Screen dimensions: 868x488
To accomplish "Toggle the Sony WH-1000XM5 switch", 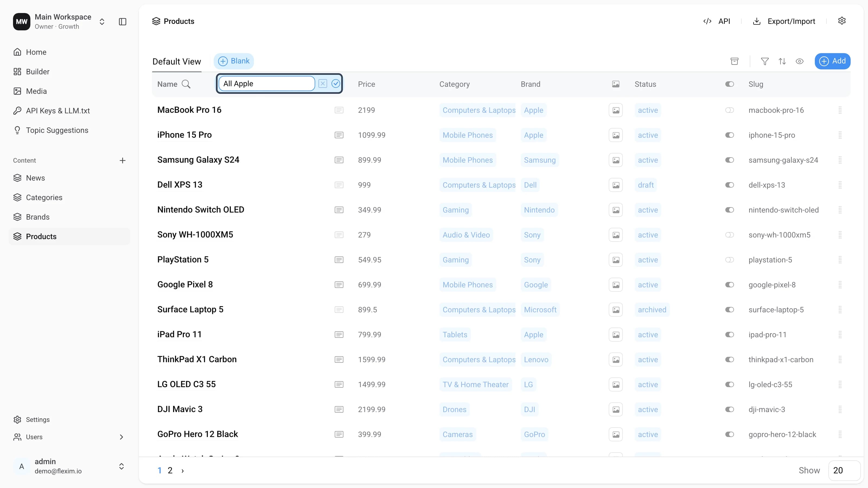I will pyautogui.click(x=729, y=235).
